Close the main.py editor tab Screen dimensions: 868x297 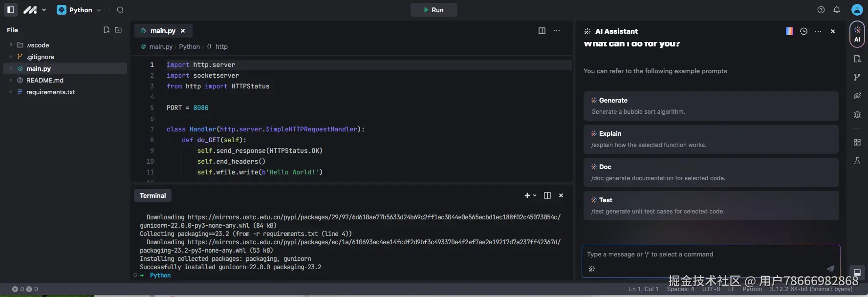(x=183, y=31)
